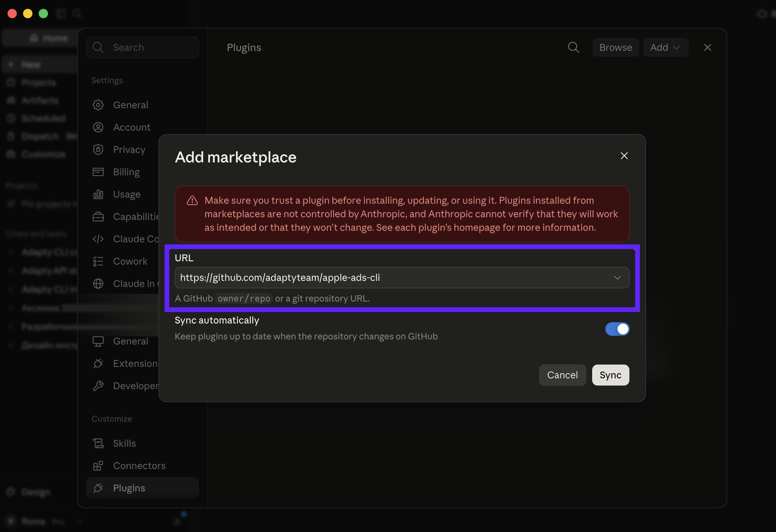776x532 pixels.
Task: Click the "Sync automatically" label
Action: coord(217,320)
